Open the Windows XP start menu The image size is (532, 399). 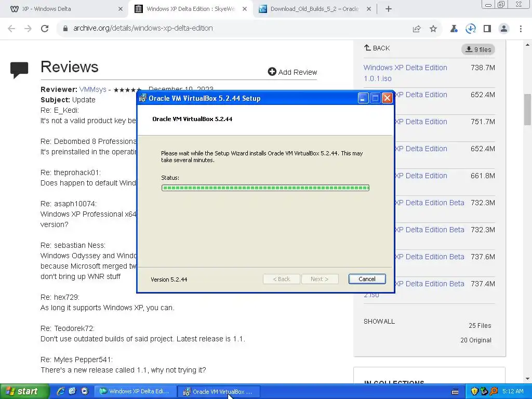point(24,392)
